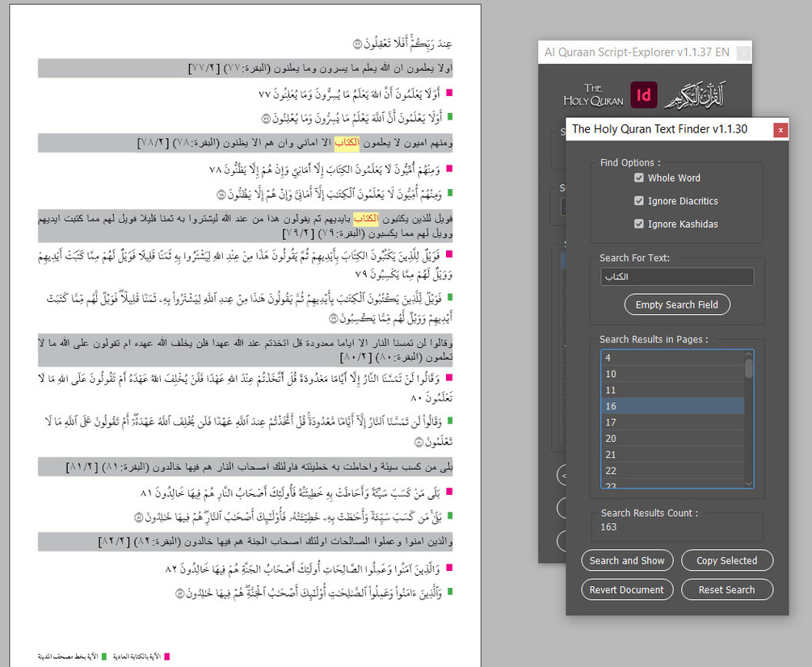The image size is (812, 667).
Task: Click the pink square beside verse ٧٨
Action: click(x=449, y=168)
